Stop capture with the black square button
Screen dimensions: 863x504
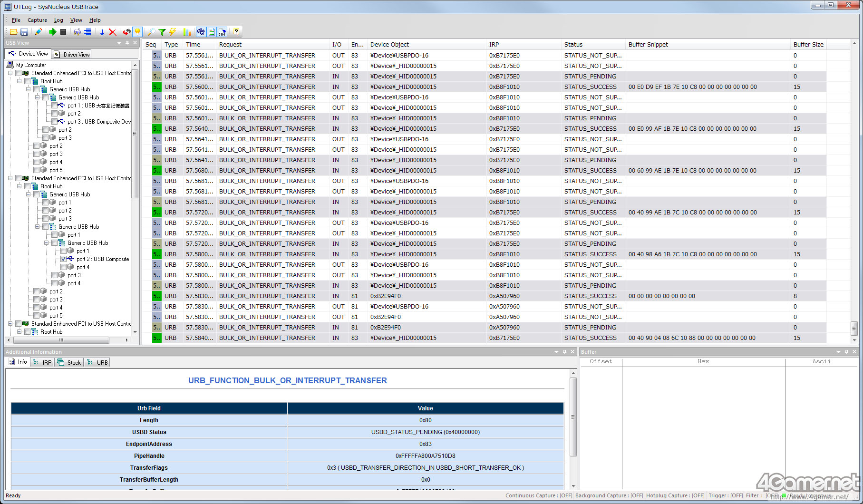pyautogui.click(x=63, y=32)
